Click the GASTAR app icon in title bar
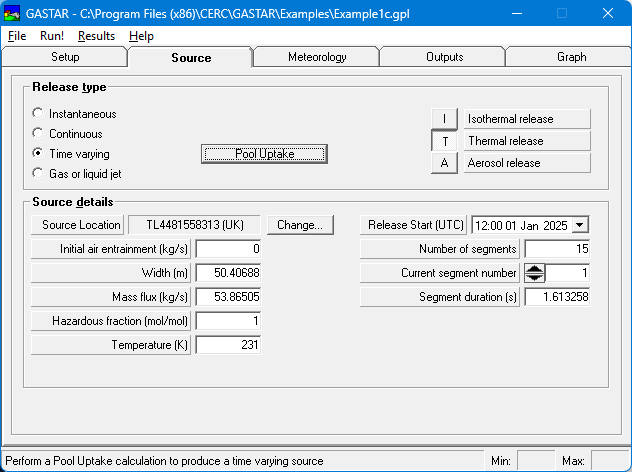The image size is (632, 472). (x=12, y=13)
